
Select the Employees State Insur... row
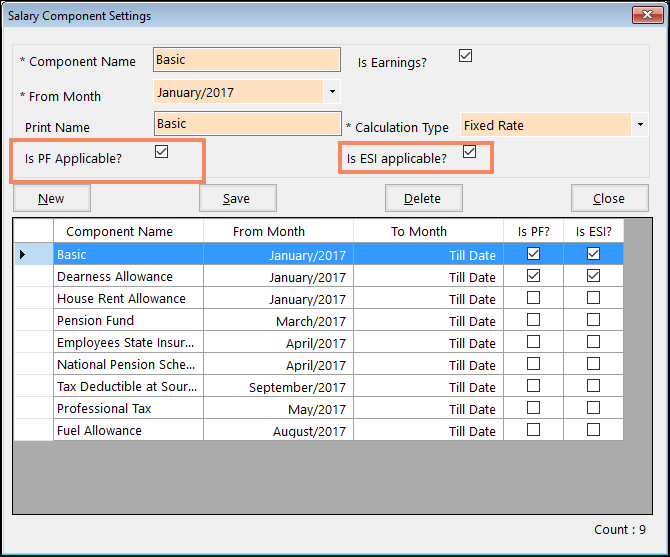click(x=319, y=342)
